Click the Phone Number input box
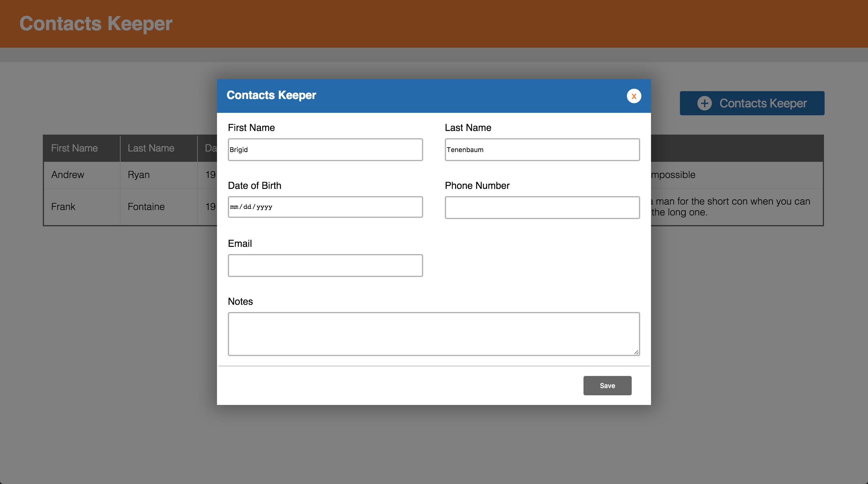The image size is (868, 484). pos(542,207)
